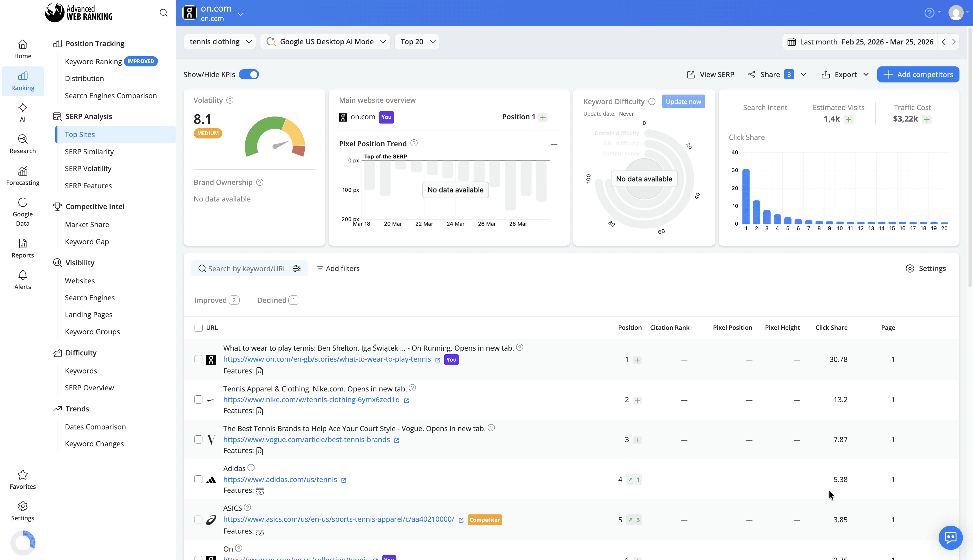Open the Ranking section in the sidebar
The width and height of the screenshot is (973, 560).
pos(22,81)
